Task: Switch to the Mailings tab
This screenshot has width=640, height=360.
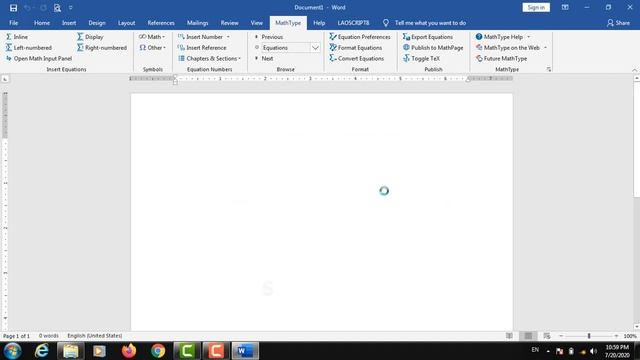Action: pyautogui.click(x=198, y=23)
